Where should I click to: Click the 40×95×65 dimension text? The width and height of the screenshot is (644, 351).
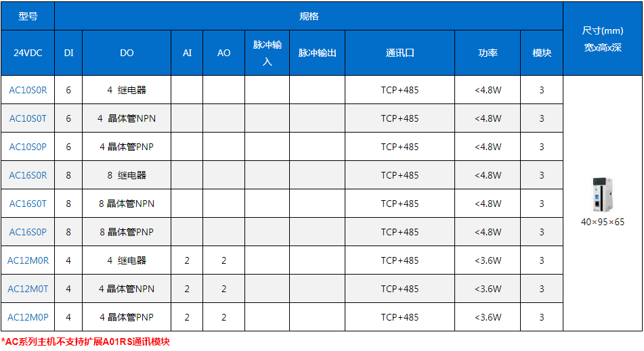pos(602,222)
